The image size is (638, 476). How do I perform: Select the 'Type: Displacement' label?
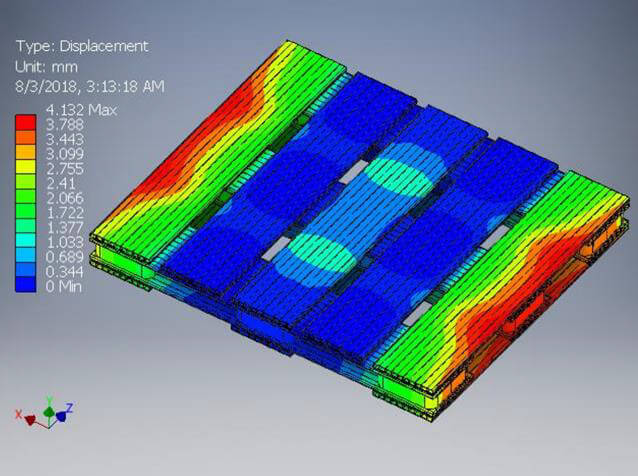click(x=82, y=46)
